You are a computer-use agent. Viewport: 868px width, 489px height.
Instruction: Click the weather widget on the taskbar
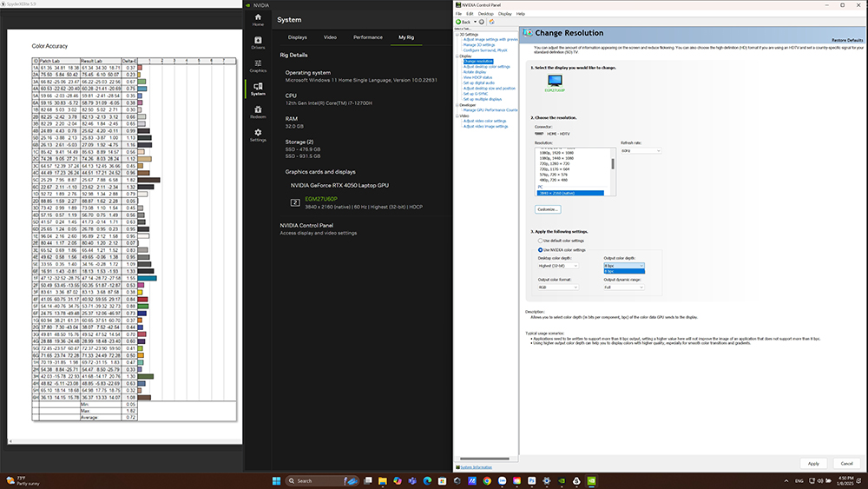tap(23, 480)
